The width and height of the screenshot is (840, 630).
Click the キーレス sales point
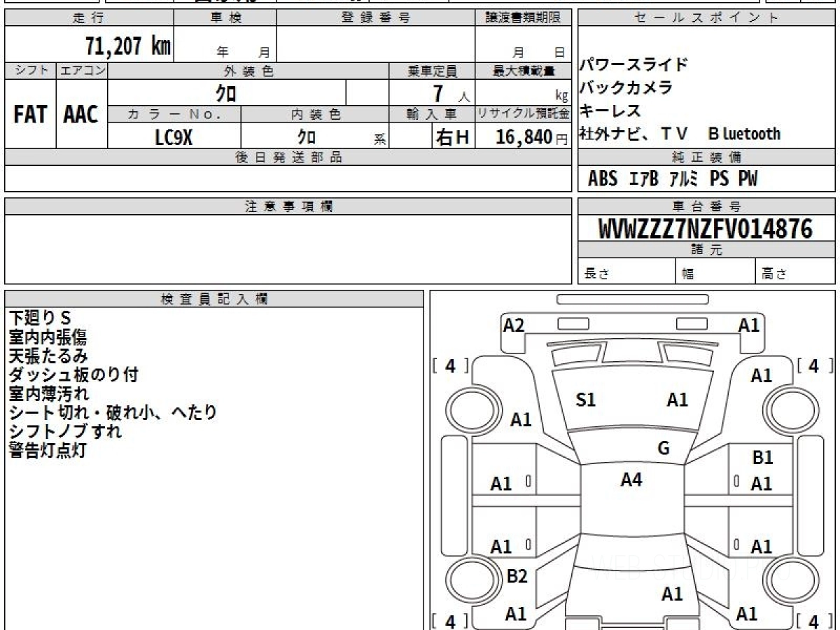610,111
